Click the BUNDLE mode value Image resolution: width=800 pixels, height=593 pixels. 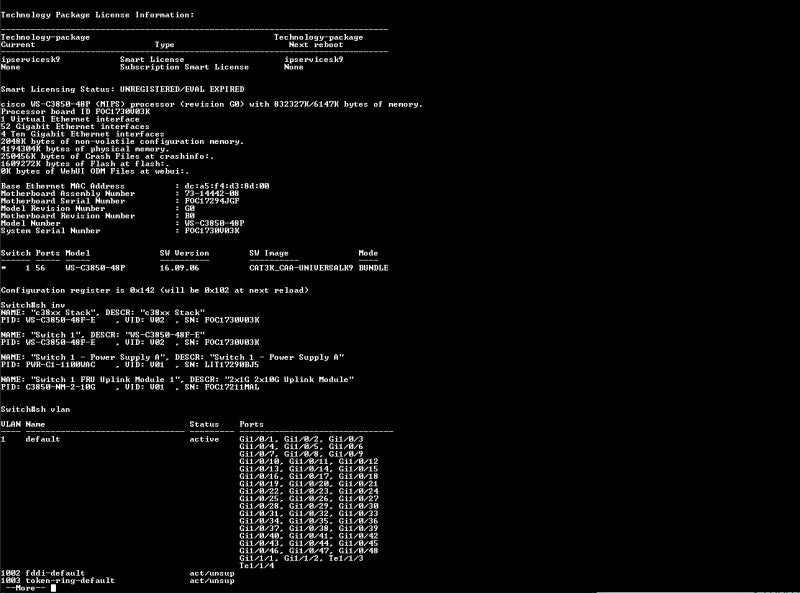[373, 268]
